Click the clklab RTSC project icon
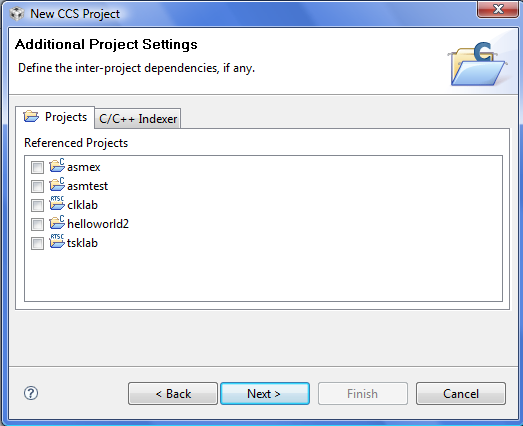The height and width of the screenshot is (426, 523). tap(57, 203)
